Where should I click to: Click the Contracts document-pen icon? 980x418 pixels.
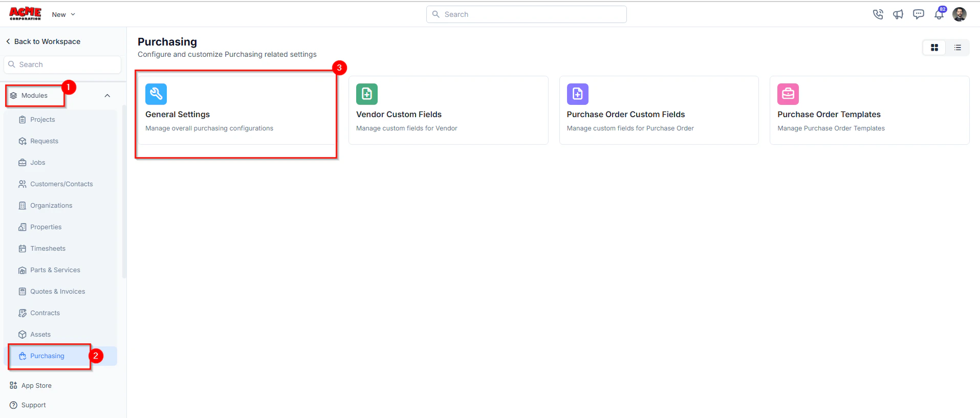pyautogui.click(x=23, y=313)
